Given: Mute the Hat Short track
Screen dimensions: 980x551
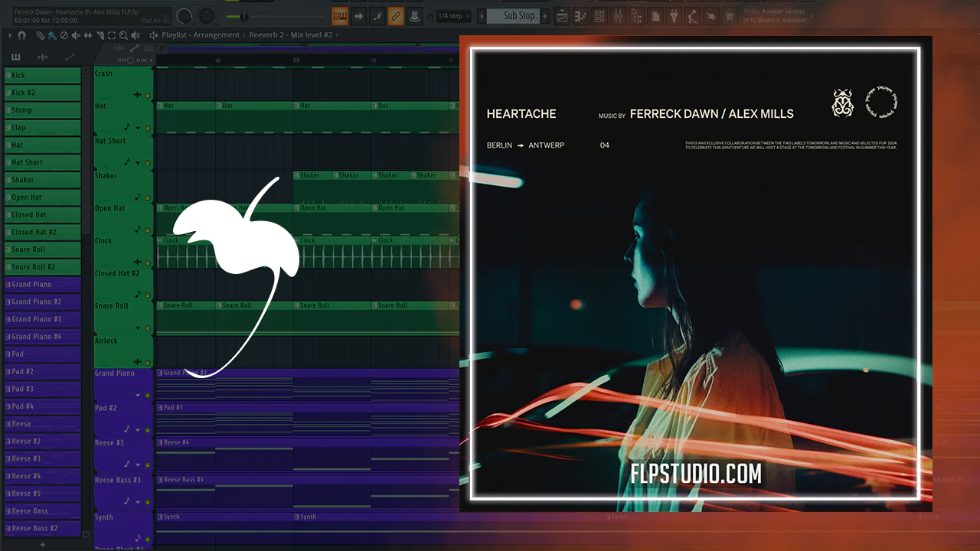Looking at the screenshot, I should point(148,163).
